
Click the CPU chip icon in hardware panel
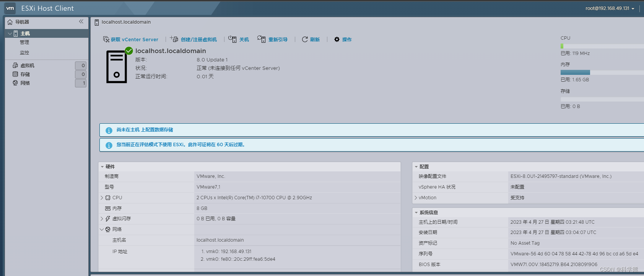[x=108, y=198]
